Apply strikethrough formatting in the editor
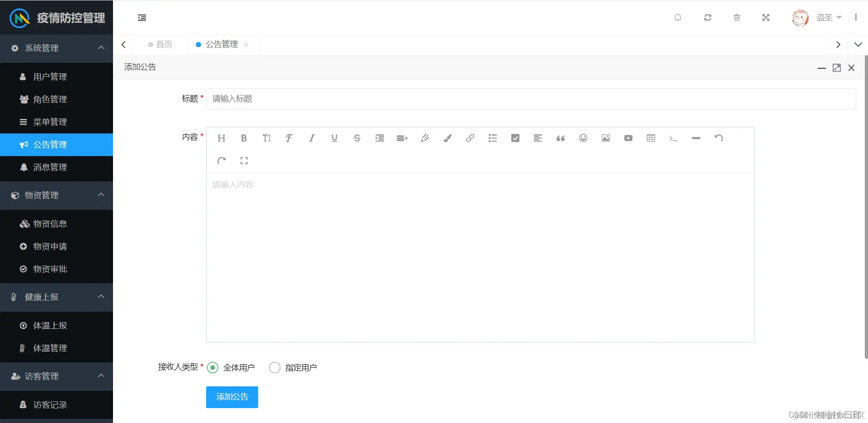The image size is (868, 423). click(357, 138)
